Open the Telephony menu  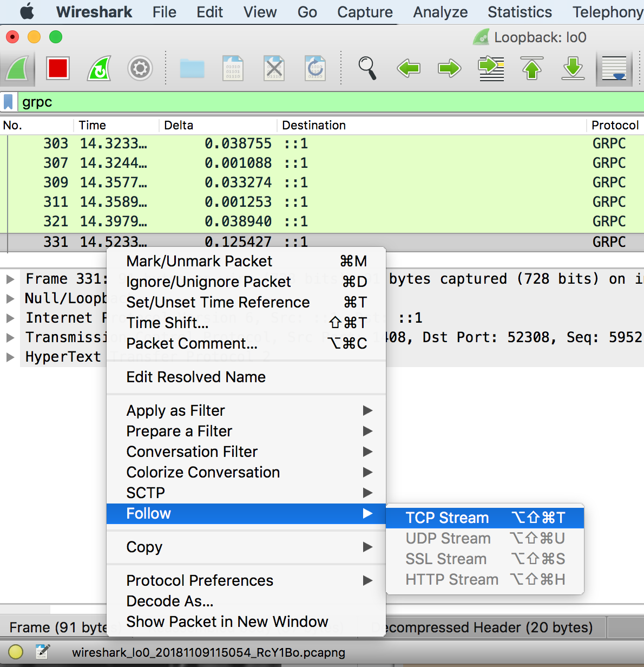(x=607, y=12)
